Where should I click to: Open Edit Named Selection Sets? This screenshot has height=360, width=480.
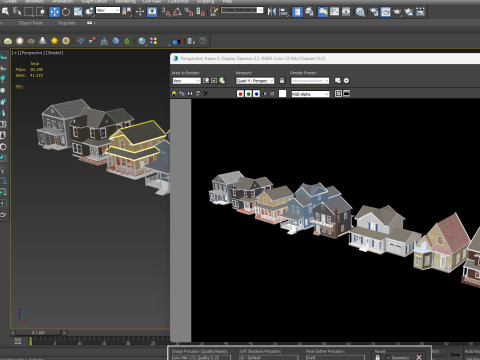[x=214, y=12]
